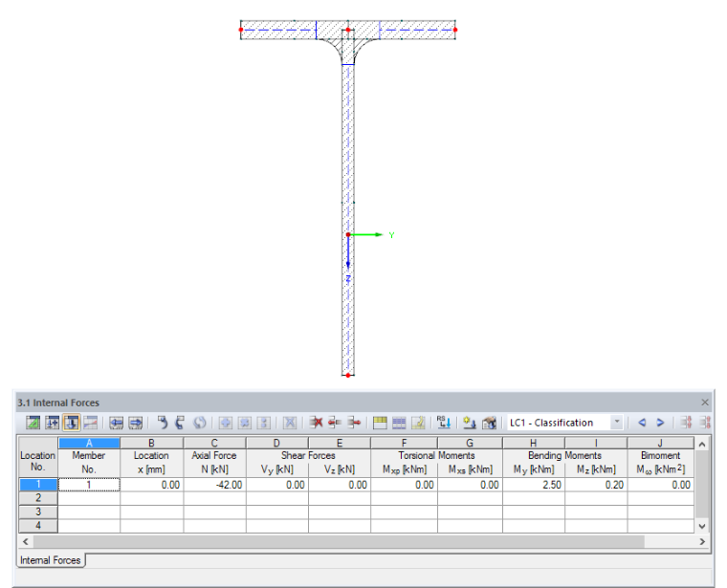This screenshot has width=727, height=588.
Task: Select column header J
Action: click(661, 443)
